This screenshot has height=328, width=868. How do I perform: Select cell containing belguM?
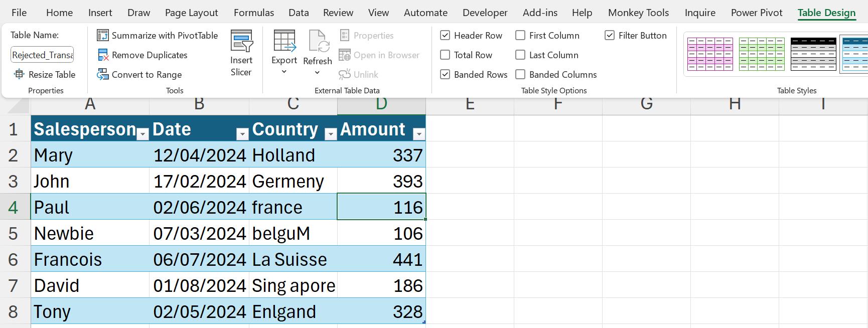click(294, 233)
